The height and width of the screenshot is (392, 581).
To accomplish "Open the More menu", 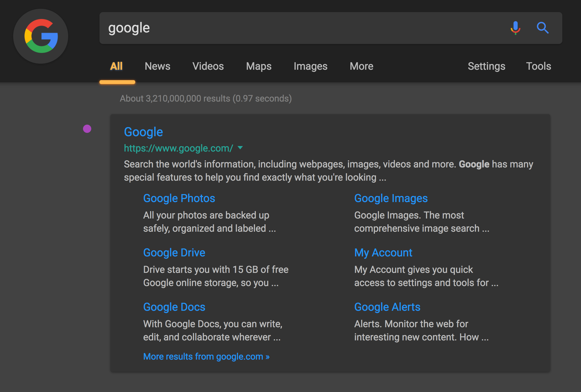I will 361,66.
